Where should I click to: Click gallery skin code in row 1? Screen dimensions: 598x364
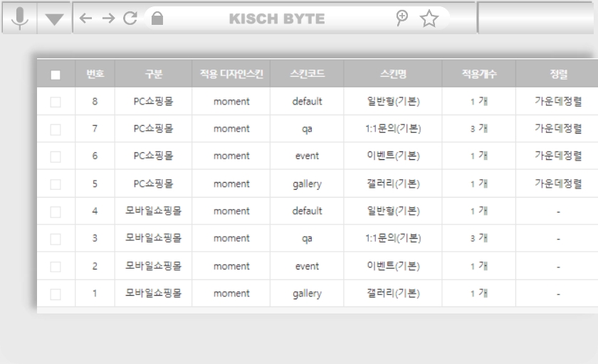click(x=307, y=294)
